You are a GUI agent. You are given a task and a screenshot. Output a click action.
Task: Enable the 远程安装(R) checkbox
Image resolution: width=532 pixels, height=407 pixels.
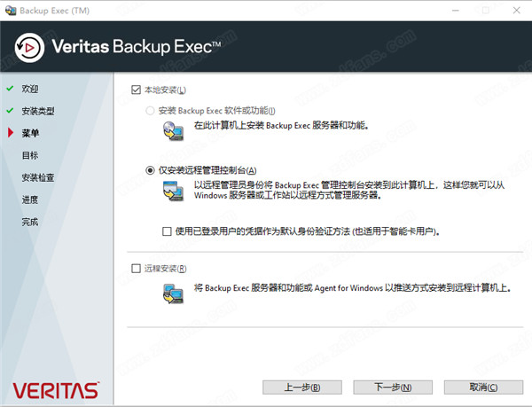coord(136,269)
